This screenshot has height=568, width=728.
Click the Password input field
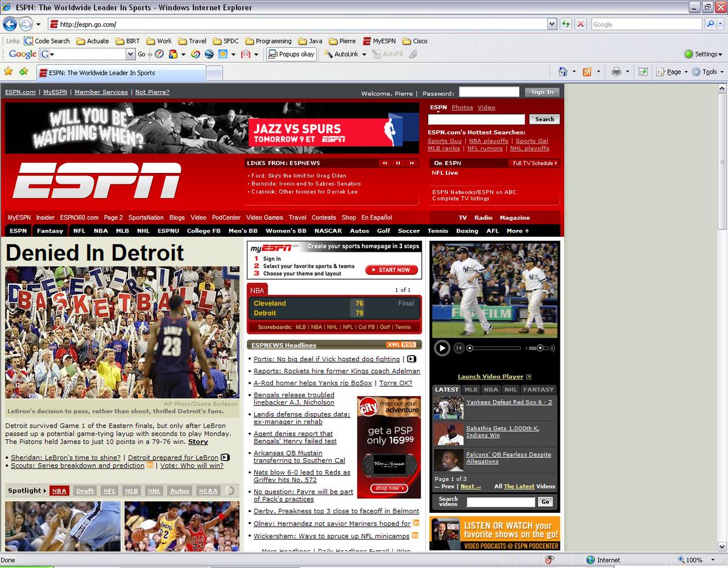[489, 92]
